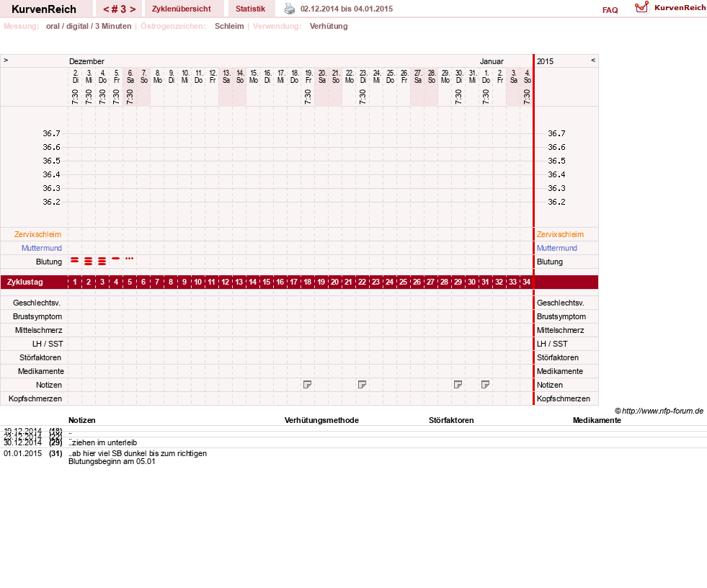Viewport: 707px width, 588px height.
Task: Open note icon on cycle day 31
Action: 485,385
